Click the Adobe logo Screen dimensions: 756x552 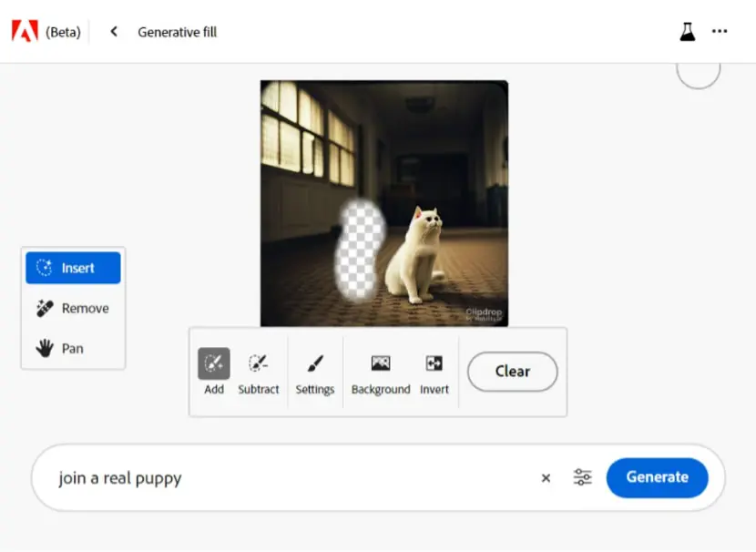click(26, 31)
